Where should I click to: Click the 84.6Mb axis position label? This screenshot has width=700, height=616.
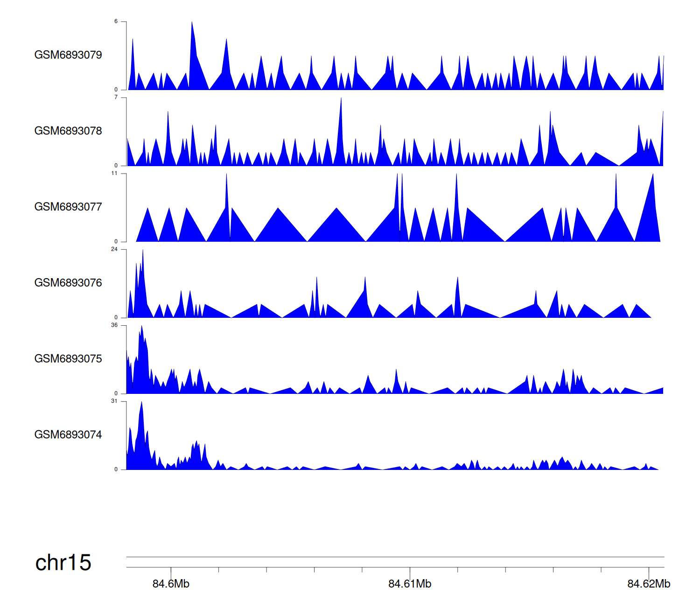tap(171, 584)
